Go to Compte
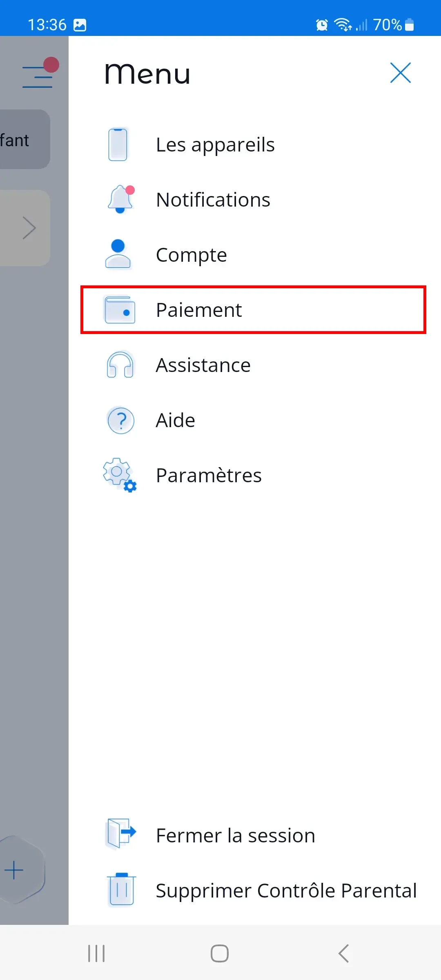Image resolution: width=441 pixels, height=980 pixels. click(192, 255)
